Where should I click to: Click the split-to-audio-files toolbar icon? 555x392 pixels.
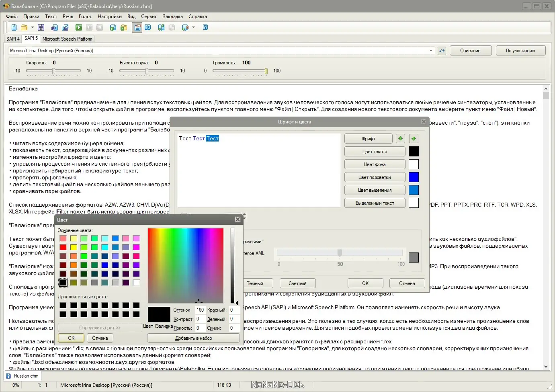pos(65,27)
